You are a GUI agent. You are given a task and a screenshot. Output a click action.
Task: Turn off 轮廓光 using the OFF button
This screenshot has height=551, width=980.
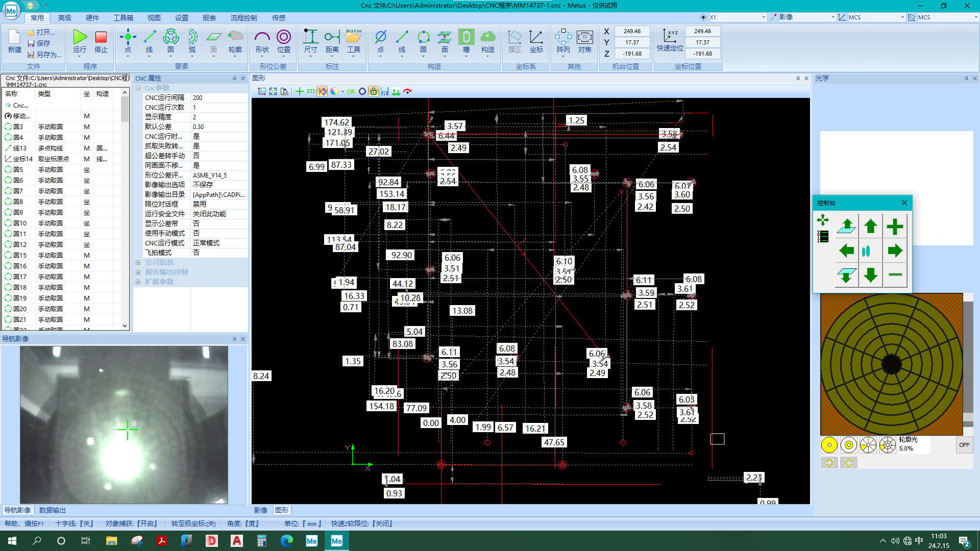click(x=964, y=444)
